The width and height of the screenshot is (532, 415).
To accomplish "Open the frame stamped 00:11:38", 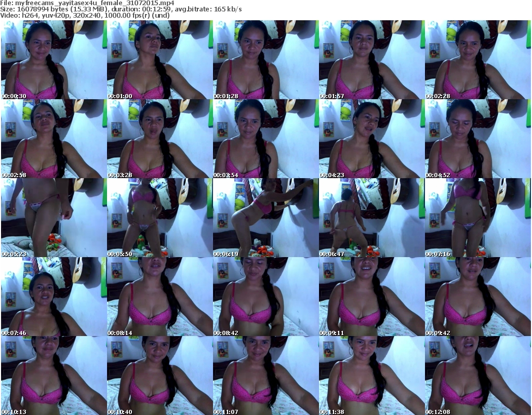I will point(371,376).
